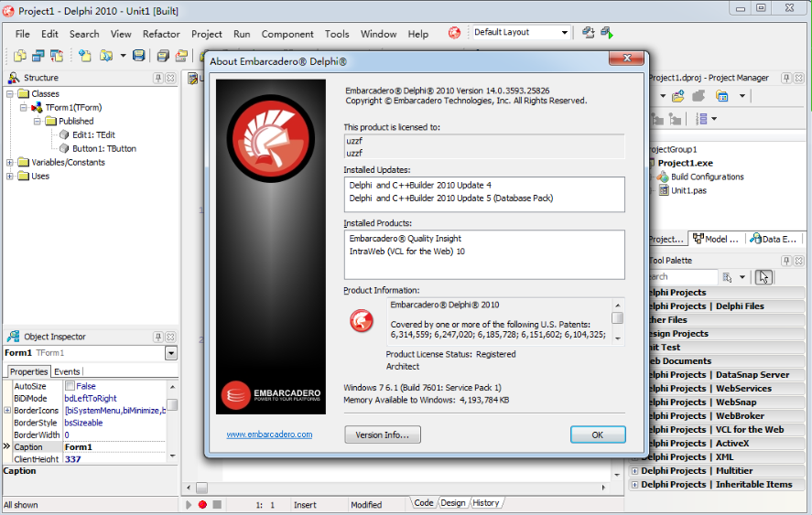Select Build Configurations in Project Manager
Viewport: 812px width, 515px height.
coord(707,177)
